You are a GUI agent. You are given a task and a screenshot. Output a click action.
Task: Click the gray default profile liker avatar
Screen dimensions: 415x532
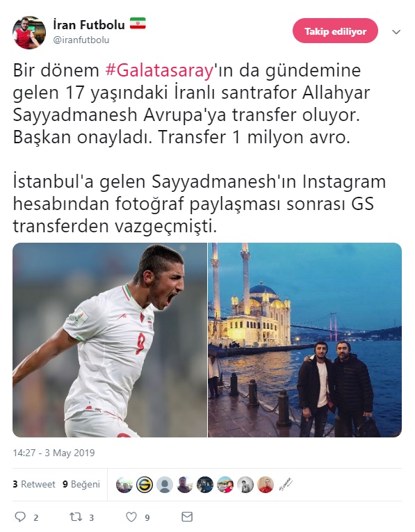pos(165,485)
